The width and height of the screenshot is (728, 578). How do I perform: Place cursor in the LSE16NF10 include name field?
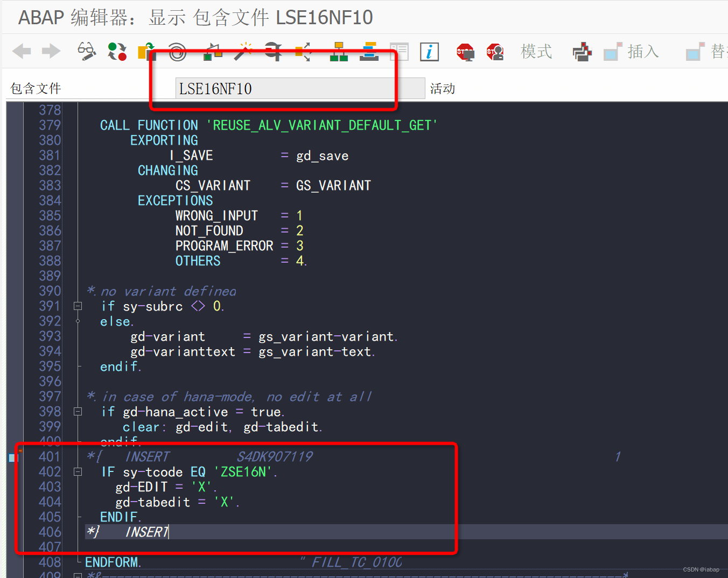click(x=299, y=88)
